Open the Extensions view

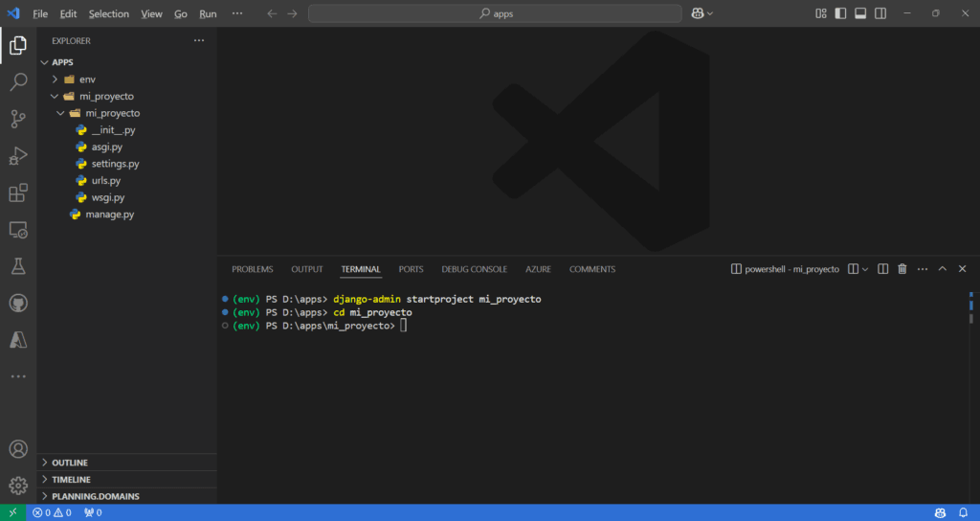18,193
